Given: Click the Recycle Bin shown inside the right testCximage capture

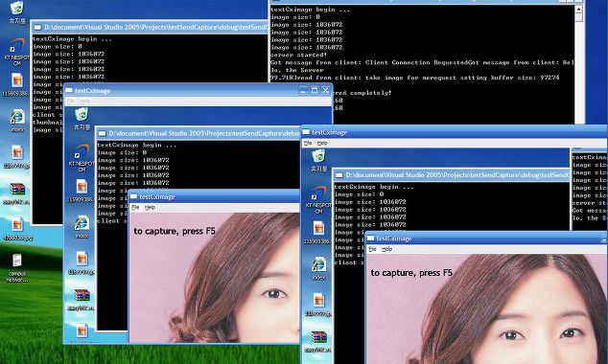Looking at the screenshot, I should tap(318, 156).
